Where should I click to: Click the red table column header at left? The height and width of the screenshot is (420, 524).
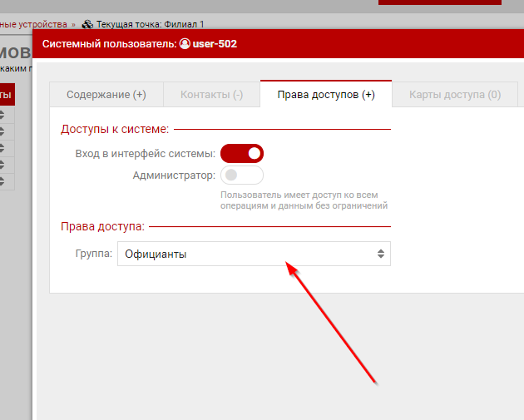7,95
